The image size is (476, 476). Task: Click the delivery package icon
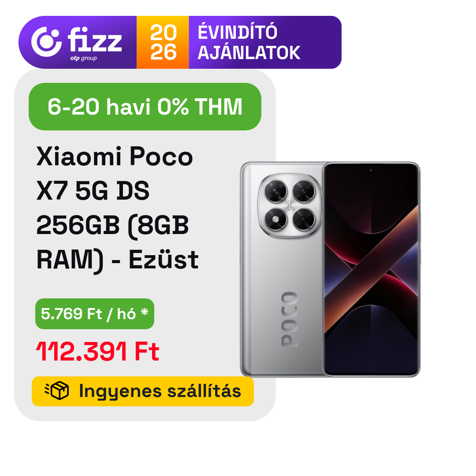(x=57, y=390)
